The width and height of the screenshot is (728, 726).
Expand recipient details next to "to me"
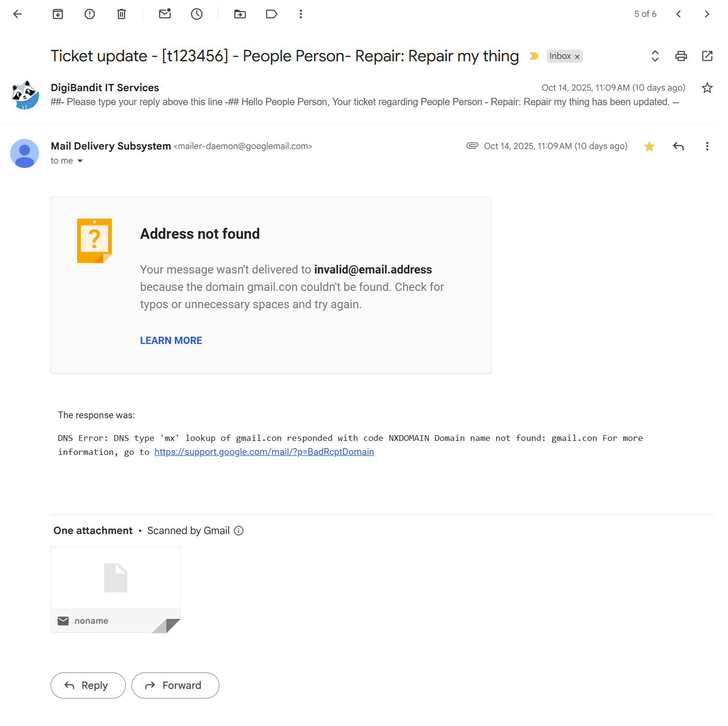(x=80, y=161)
